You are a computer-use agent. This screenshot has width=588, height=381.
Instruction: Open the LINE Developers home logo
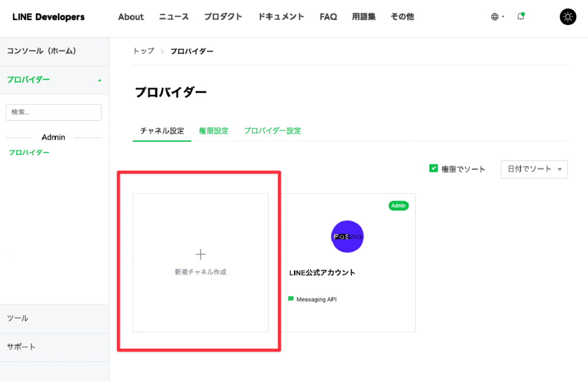click(x=48, y=17)
